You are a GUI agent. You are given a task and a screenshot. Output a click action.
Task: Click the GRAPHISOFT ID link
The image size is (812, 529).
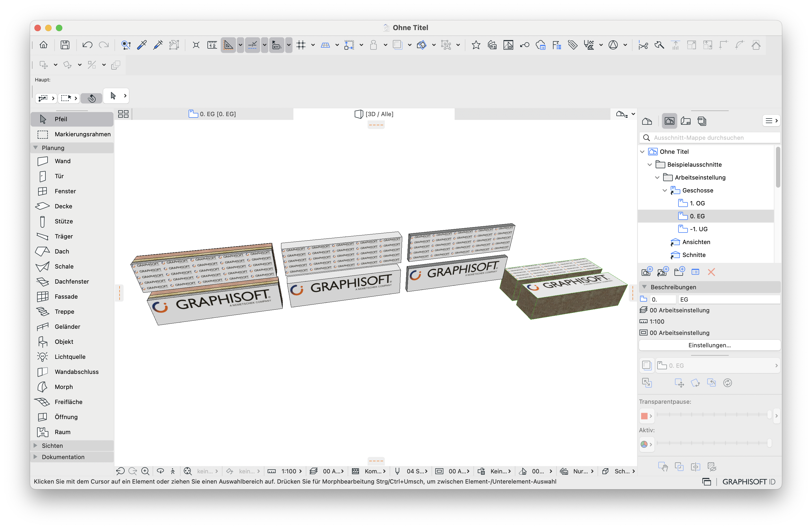[749, 482]
